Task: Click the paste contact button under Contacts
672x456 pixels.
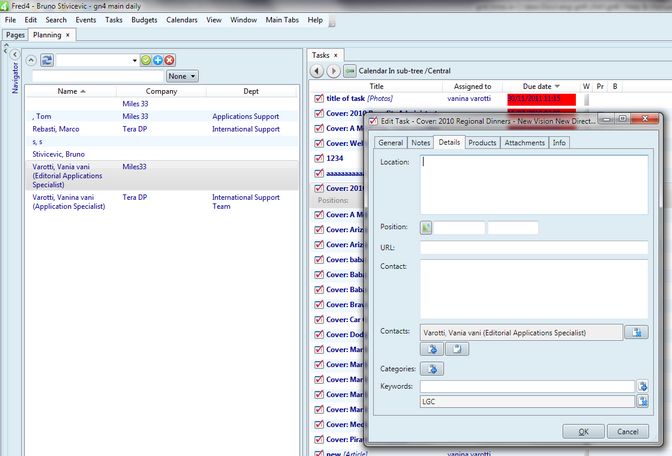Action: click(x=457, y=349)
